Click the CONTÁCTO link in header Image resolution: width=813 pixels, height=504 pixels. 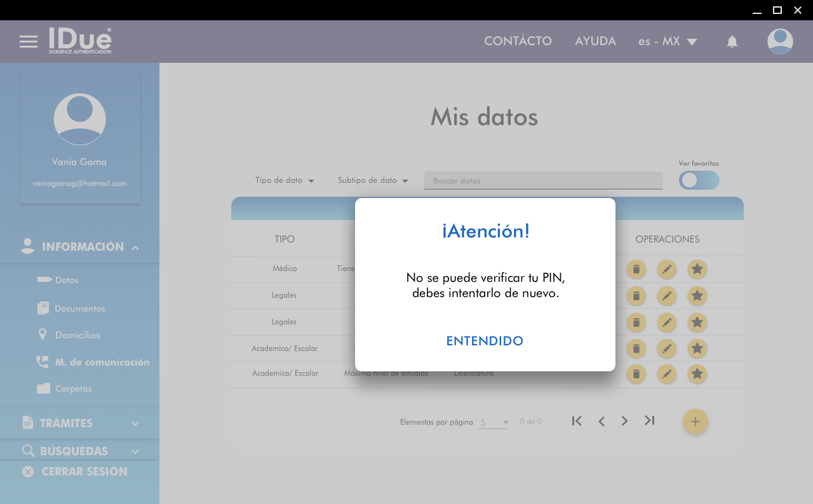[x=518, y=41]
